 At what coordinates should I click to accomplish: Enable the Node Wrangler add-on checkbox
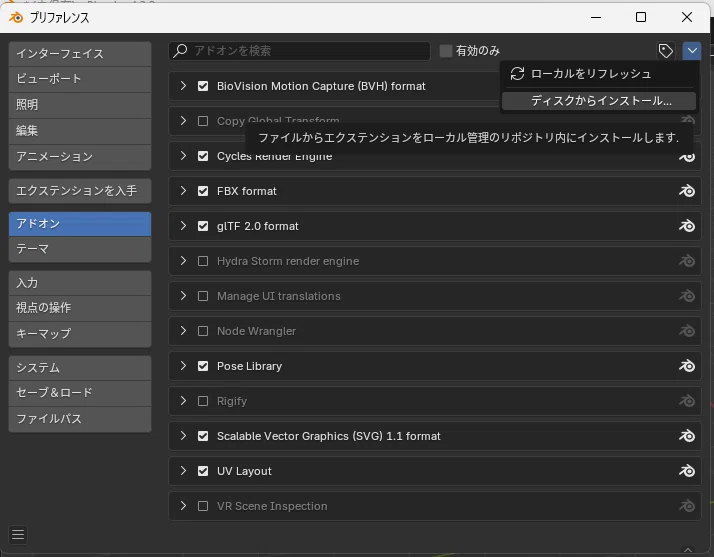tap(203, 331)
